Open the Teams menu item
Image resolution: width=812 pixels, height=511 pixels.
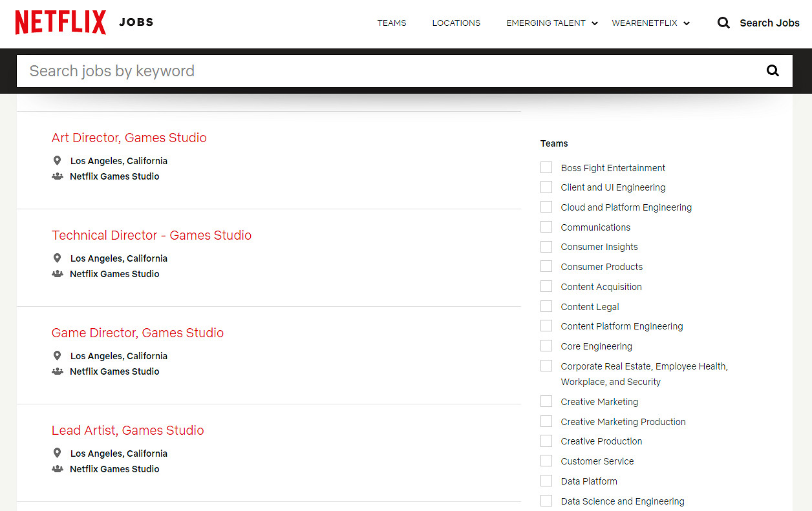coord(392,23)
